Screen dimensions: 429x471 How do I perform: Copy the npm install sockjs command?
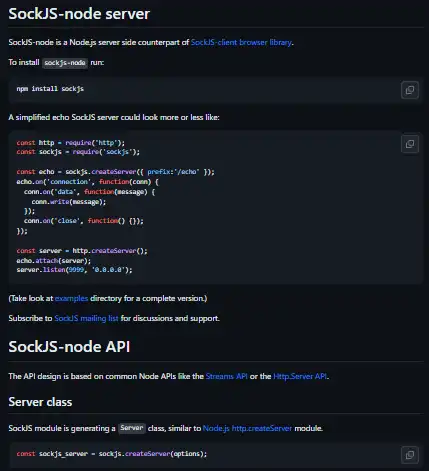(410, 90)
